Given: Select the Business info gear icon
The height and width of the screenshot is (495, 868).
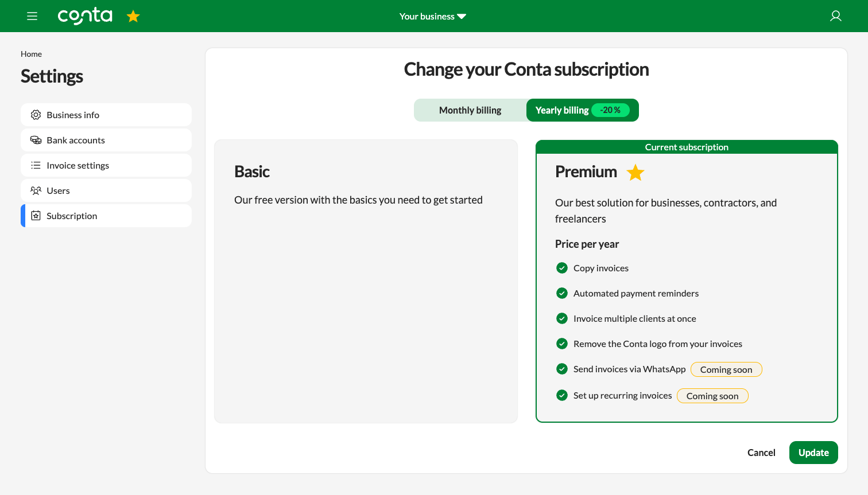Looking at the screenshot, I should click(36, 115).
